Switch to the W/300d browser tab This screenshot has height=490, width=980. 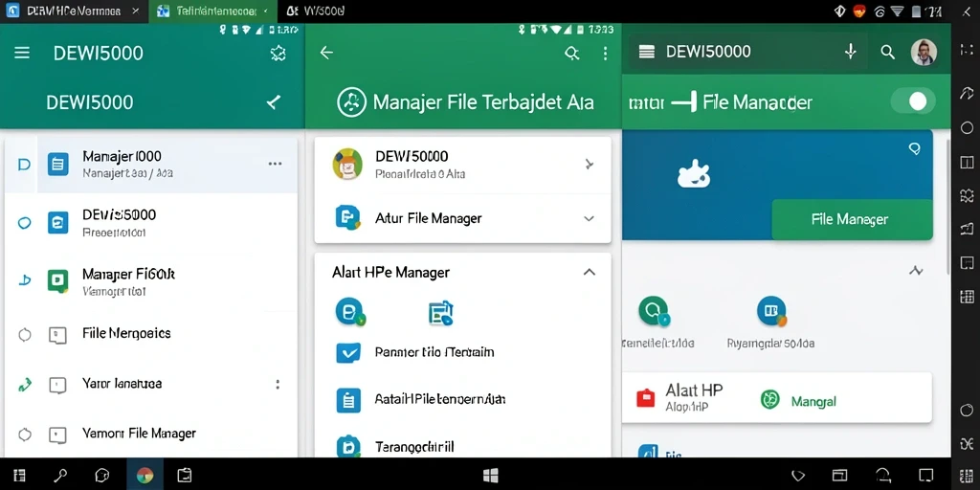pyautogui.click(x=318, y=11)
